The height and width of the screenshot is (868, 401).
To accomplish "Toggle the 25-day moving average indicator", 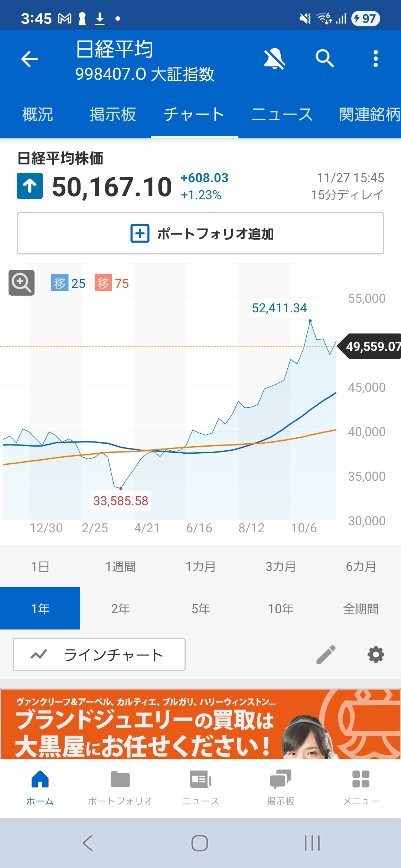I will point(68,283).
